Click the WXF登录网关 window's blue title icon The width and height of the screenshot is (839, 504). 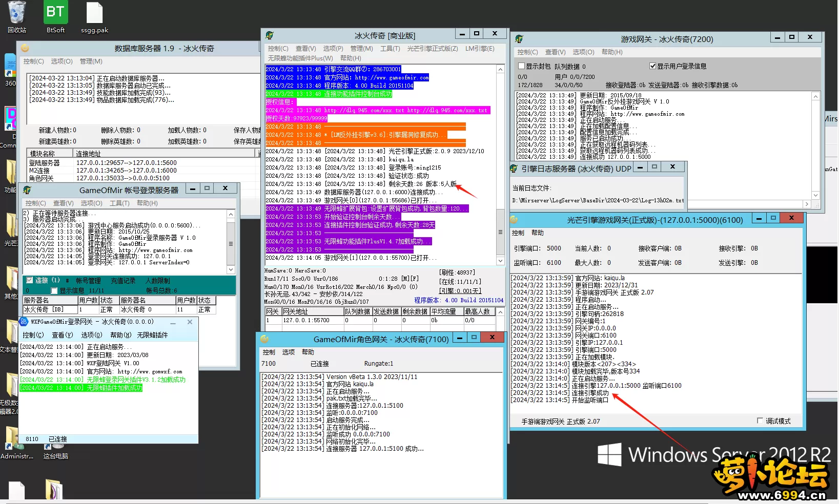point(24,322)
